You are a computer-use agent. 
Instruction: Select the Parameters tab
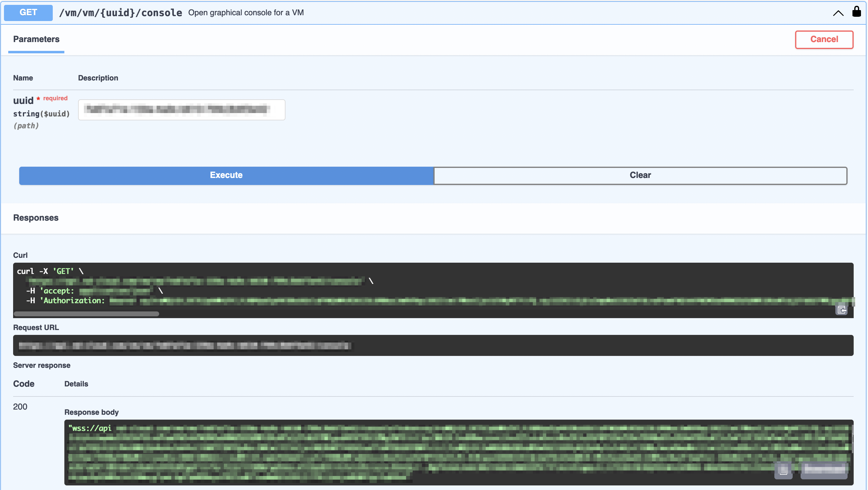click(x=36, y=39)
